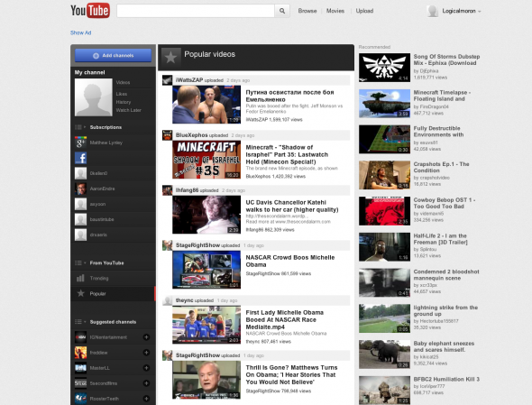Click the Logicalmoron profile avatar
Viewport: 532px width, 405px height.
point(432,11)
